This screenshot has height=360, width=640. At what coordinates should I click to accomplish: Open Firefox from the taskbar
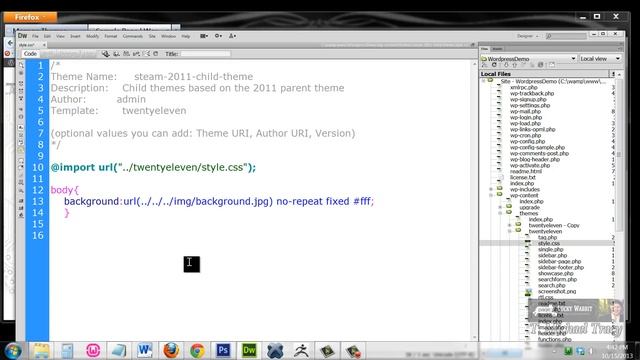coord(171,351)
